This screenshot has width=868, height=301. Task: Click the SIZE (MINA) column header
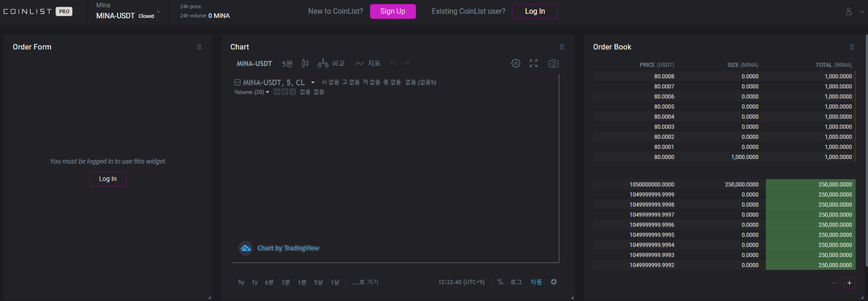tap(743, 65)
